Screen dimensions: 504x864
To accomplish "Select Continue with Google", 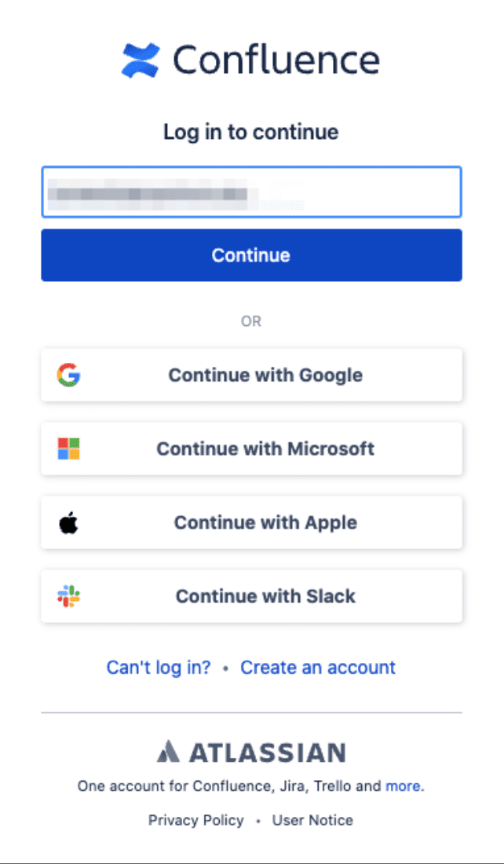I will (252, 375).
